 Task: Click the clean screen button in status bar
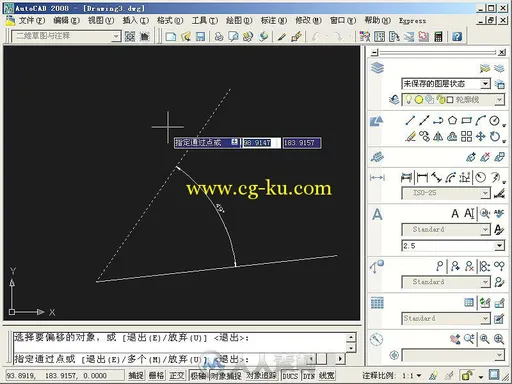point(494,375)
